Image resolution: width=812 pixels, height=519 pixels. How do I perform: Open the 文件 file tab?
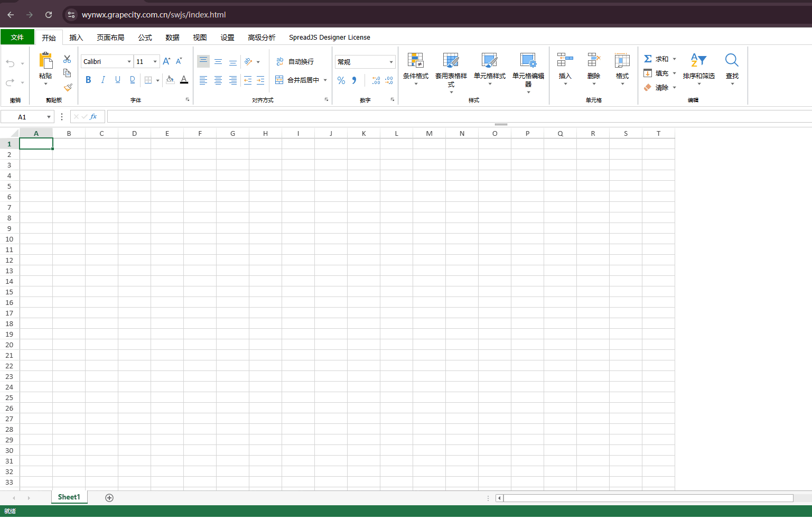pyautogui.click(x=17, y=37)
